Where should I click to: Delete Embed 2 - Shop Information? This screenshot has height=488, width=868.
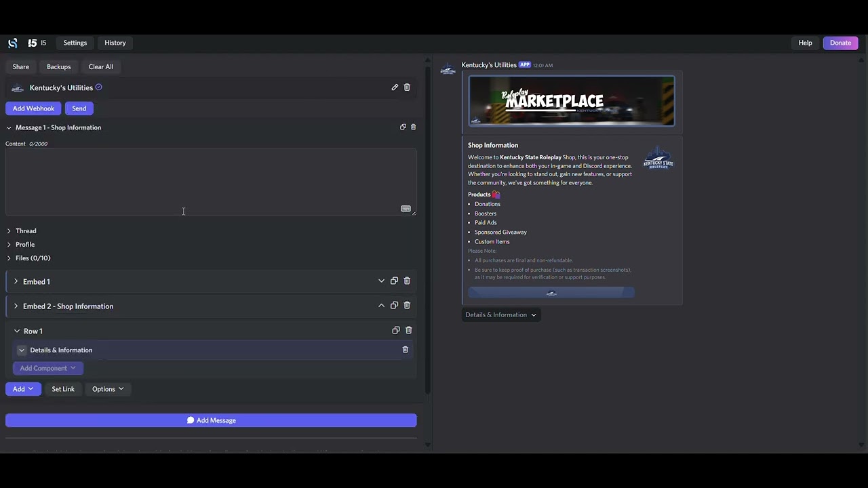click(x=407, y=306)
